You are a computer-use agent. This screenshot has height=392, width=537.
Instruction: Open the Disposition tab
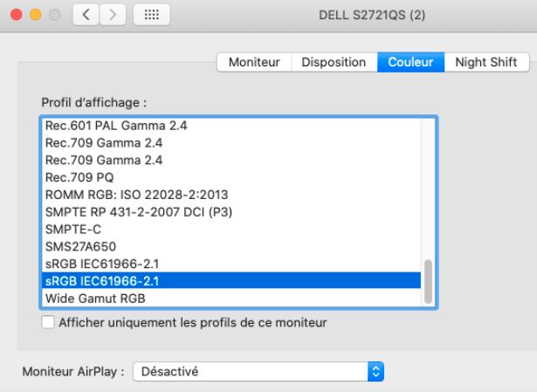point(334,62)
